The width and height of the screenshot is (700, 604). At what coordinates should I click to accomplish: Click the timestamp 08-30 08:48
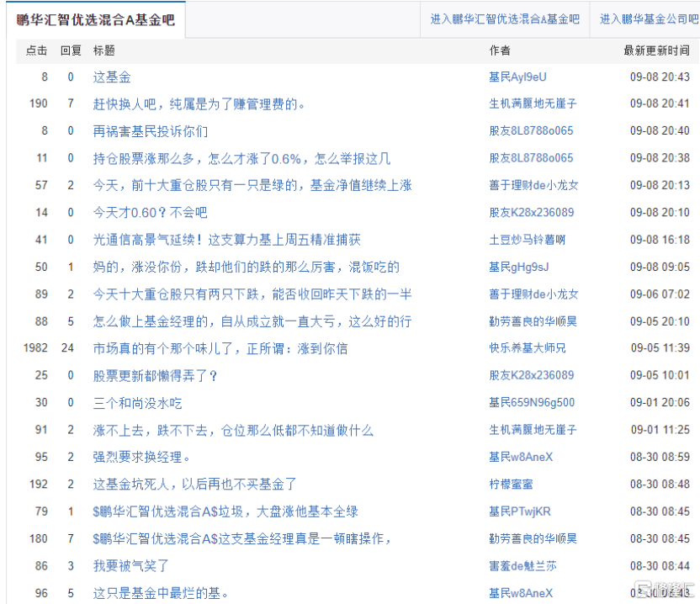(660, 484)
